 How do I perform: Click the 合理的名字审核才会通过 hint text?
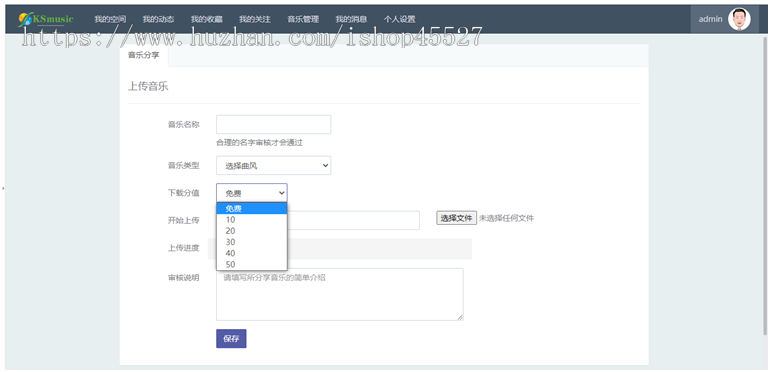pyautogui.click(x=259, y=143)
